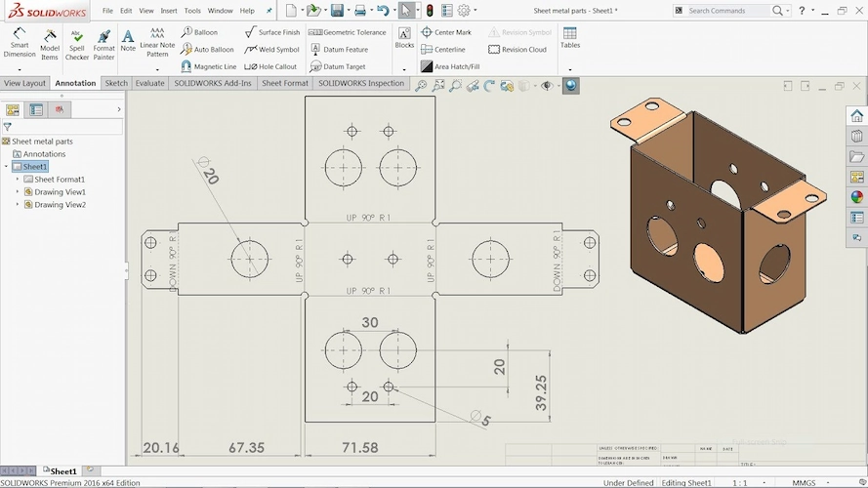This screenshot has height=488, width=868.
Task: Add a Balloon annotation
Action: 199,32
